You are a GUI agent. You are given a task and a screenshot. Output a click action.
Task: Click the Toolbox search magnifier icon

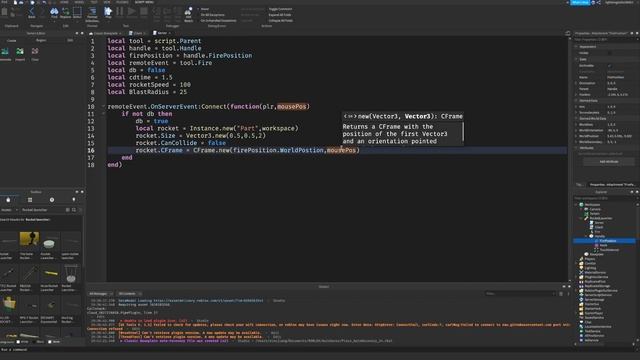pos(74,210)
